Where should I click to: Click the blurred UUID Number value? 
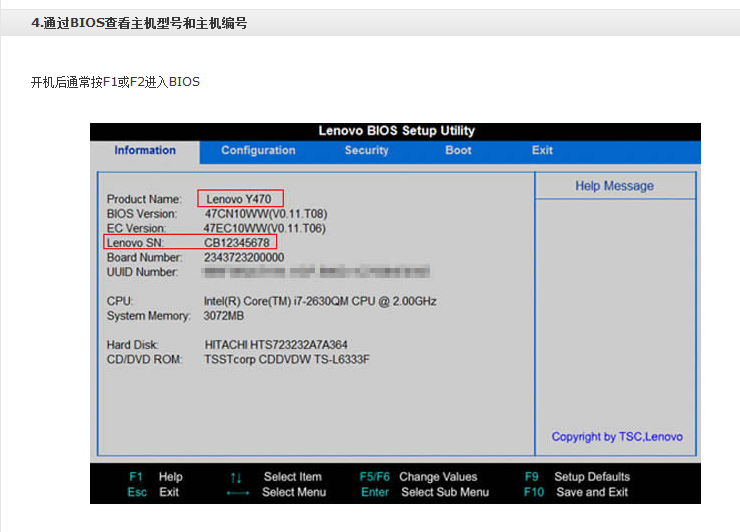pos(316,272)
